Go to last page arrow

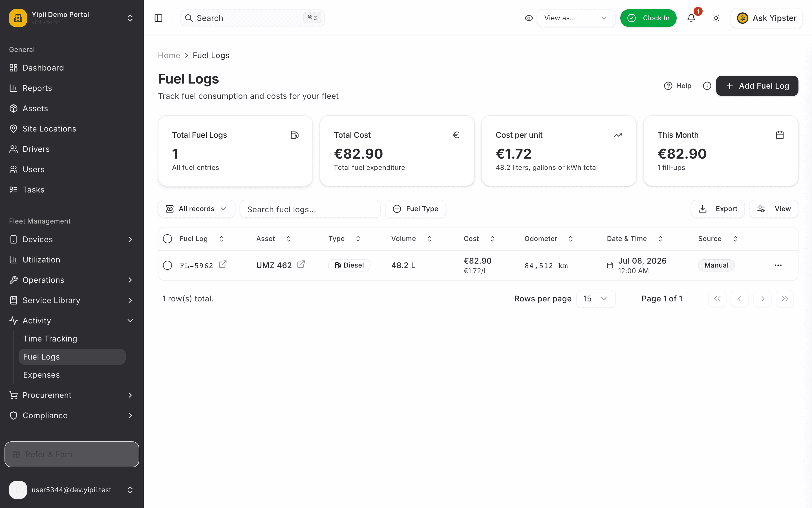point(785,299)
